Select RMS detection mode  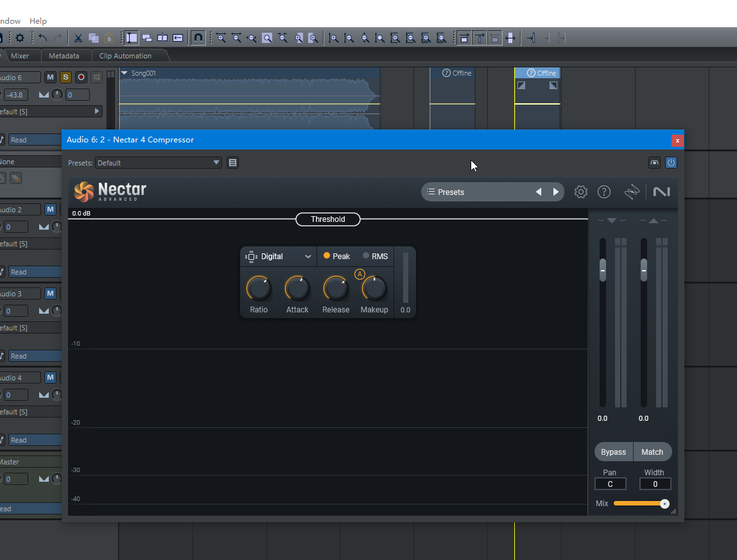tap(376, 257)
